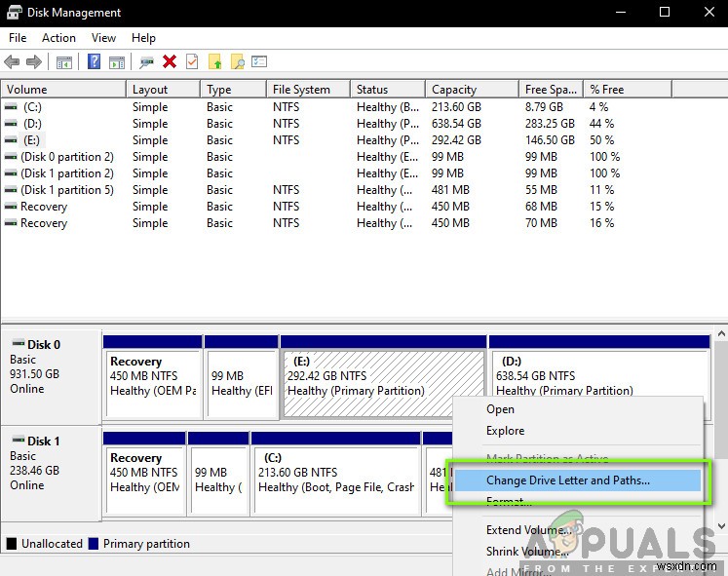Sort by the Type column header
This screenshot has height=576, width=728.
[234, 89]
